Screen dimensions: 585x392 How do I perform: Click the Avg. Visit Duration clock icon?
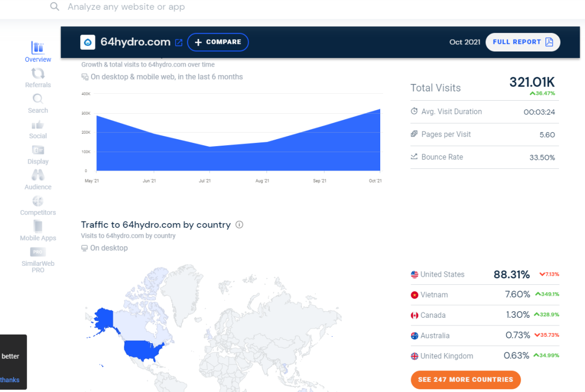[x=414, y=111]
